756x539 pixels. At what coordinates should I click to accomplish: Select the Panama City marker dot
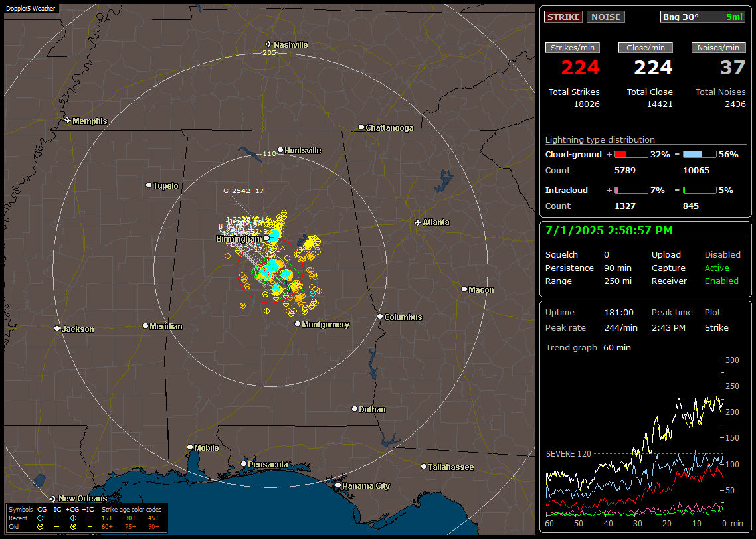[x=338, y=485]
